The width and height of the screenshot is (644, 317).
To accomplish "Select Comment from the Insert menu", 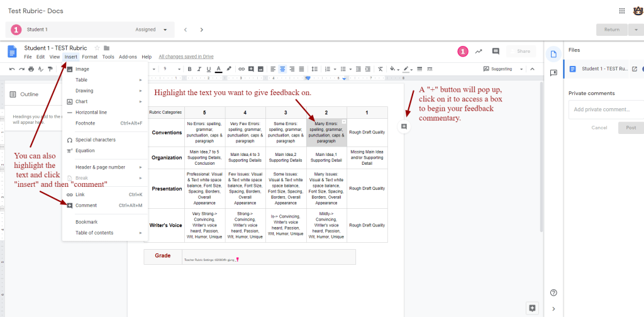I will [x=86, y=205].
